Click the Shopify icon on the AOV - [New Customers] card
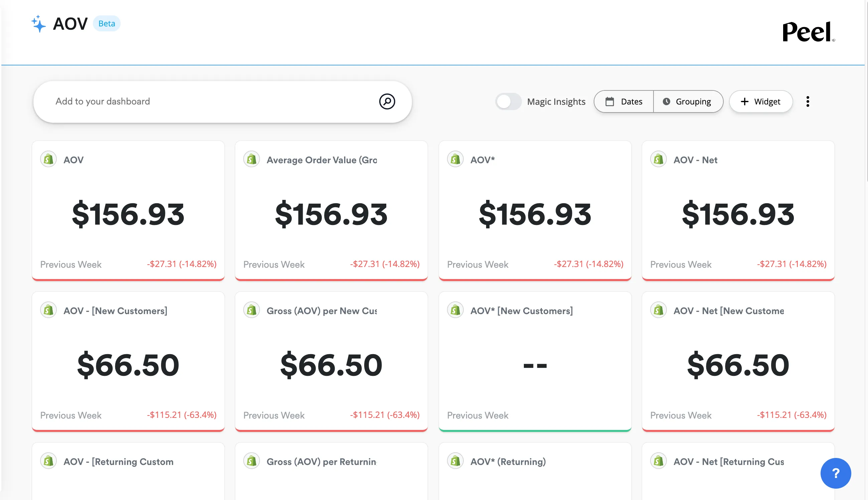This screenshot has width=868, height=500. pyautogui.click(x=48, y=310)
